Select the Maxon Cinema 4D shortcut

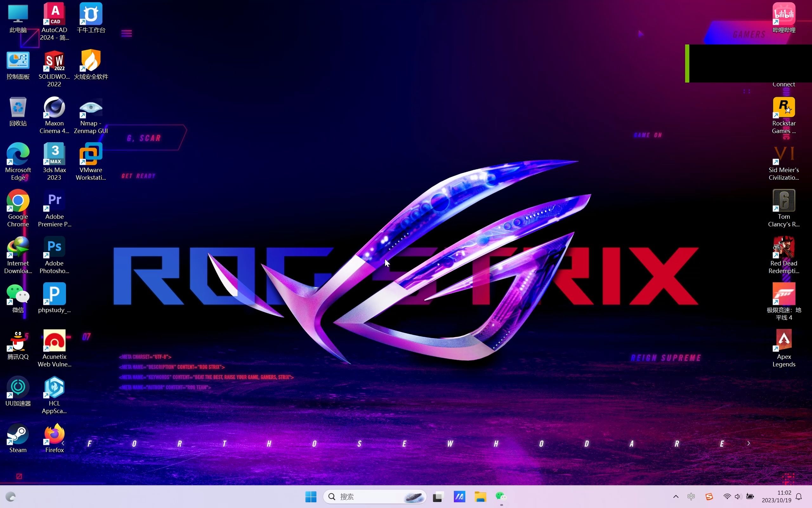[x=54, y=115]
